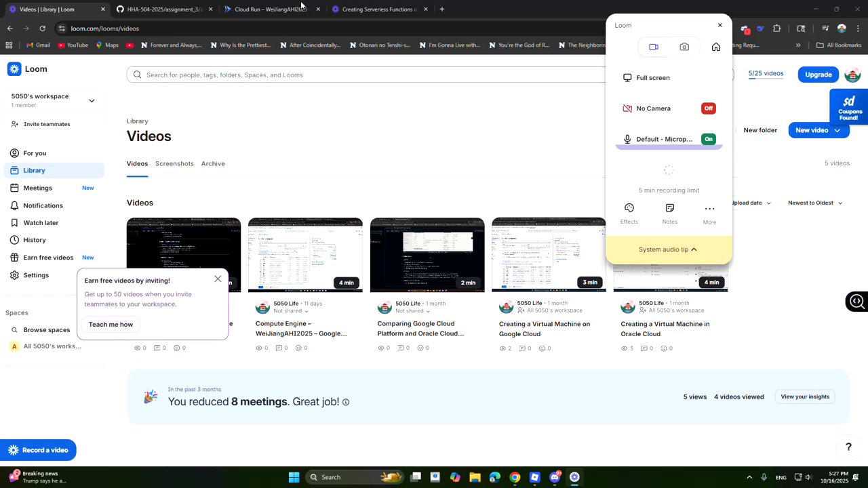Screen dimensions: 868x488
Task: Dismiss the Earn free videos invite card
Action: pyautogui.click(x=218, y=279)
